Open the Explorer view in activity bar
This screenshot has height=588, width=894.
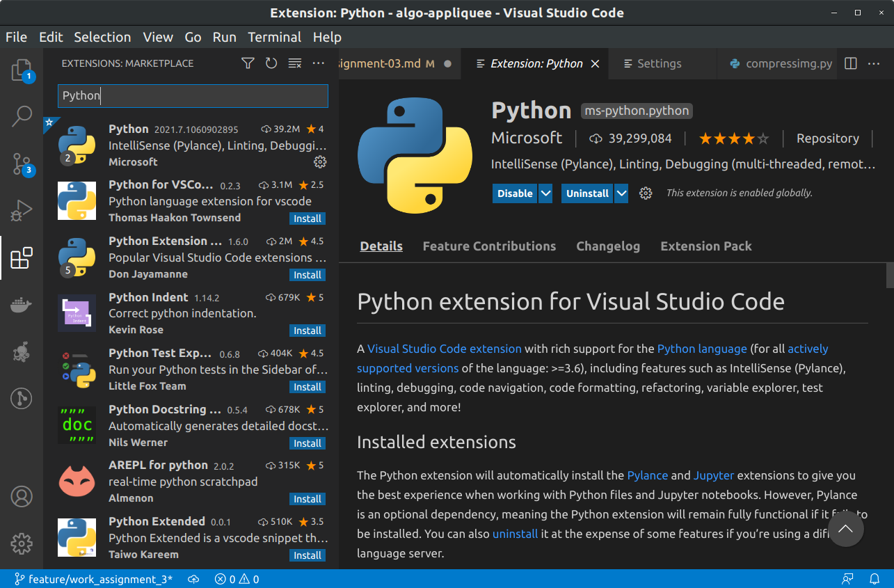coord(22,70)
